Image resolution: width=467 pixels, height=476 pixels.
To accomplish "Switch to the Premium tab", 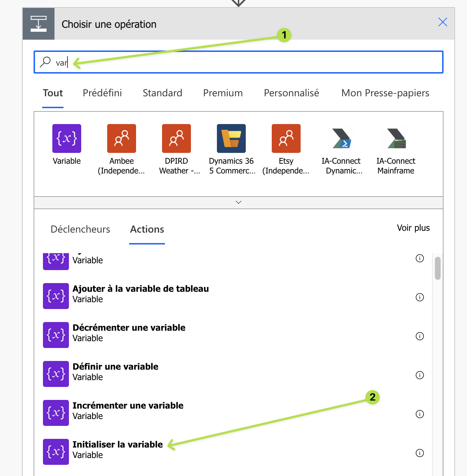I will pyautogui.click(x=223, y=93).
